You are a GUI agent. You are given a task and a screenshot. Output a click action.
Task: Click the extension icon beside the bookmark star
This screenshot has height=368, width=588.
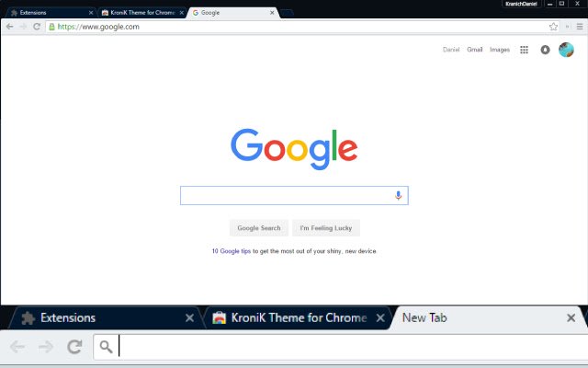tap(568, 27)
